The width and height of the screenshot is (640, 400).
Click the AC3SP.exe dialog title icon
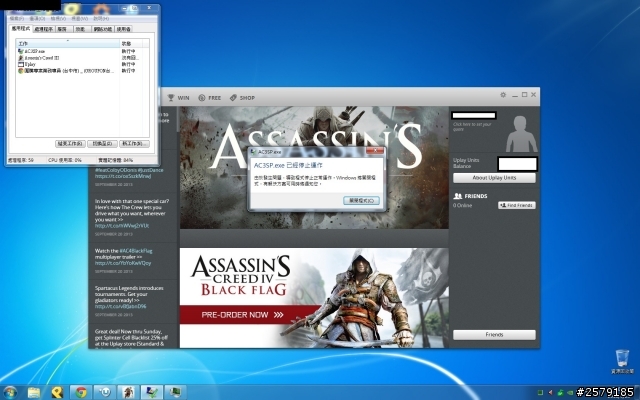pyautogui.click(x=253, y=152)
